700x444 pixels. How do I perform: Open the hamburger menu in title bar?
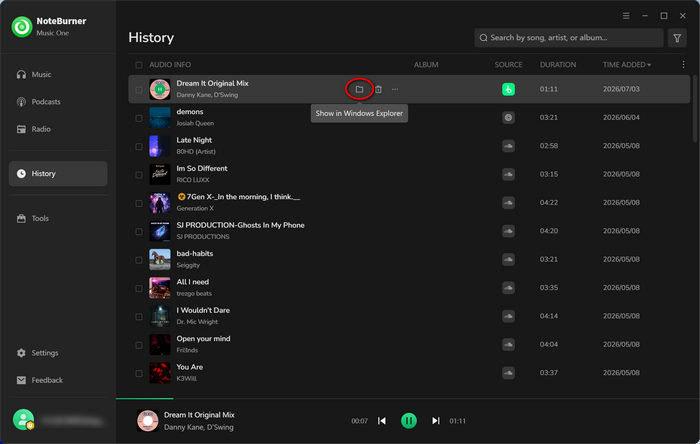point(626,16)
